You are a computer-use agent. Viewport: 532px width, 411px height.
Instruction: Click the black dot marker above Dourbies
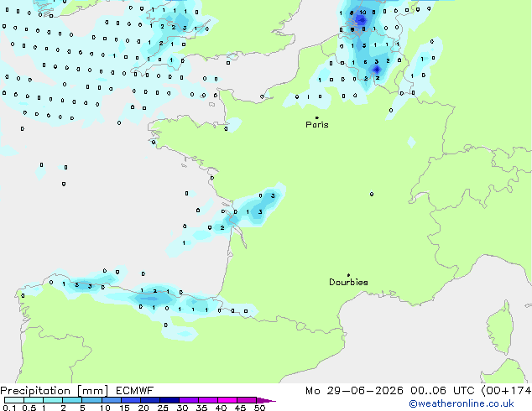point(348,275)
